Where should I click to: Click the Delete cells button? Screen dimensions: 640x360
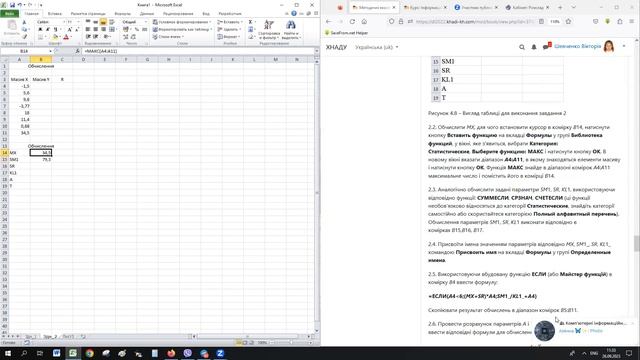pyautogui.click(x=229, y=29)
